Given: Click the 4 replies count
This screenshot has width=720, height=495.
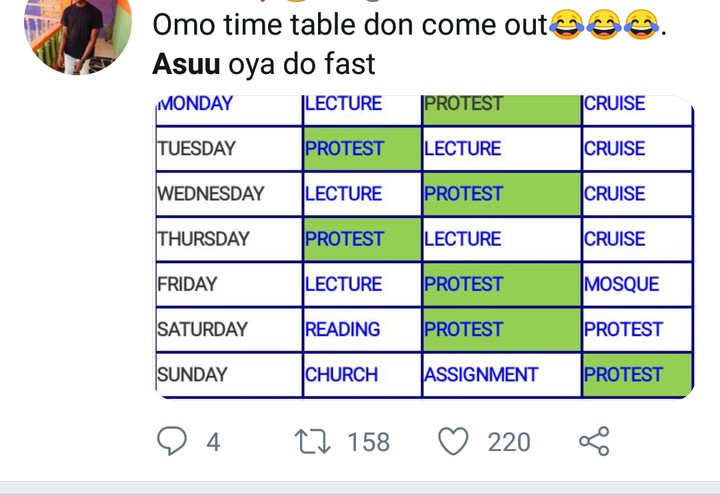Looking at the screenshot, I should click(212, 442).
